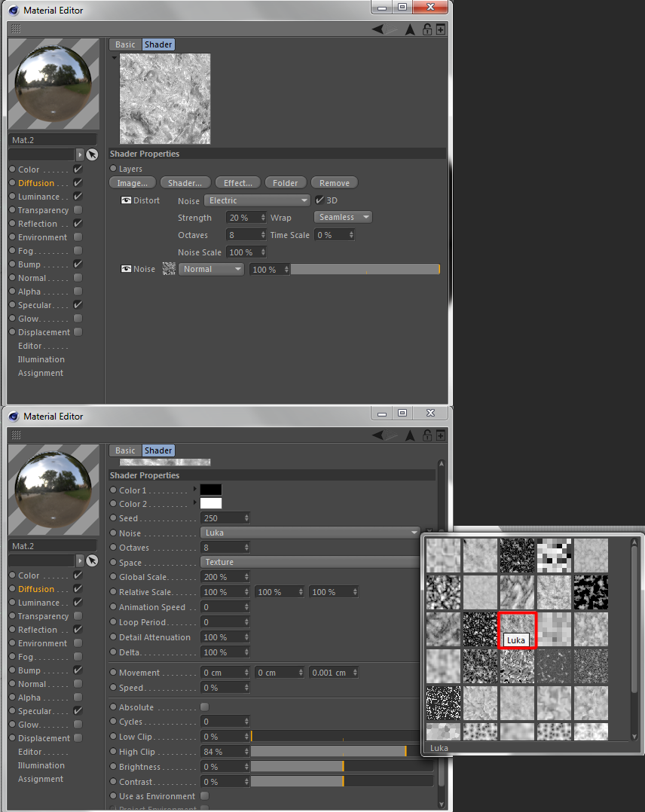Click the up-arrow icon next to the lock

(410, 29)
